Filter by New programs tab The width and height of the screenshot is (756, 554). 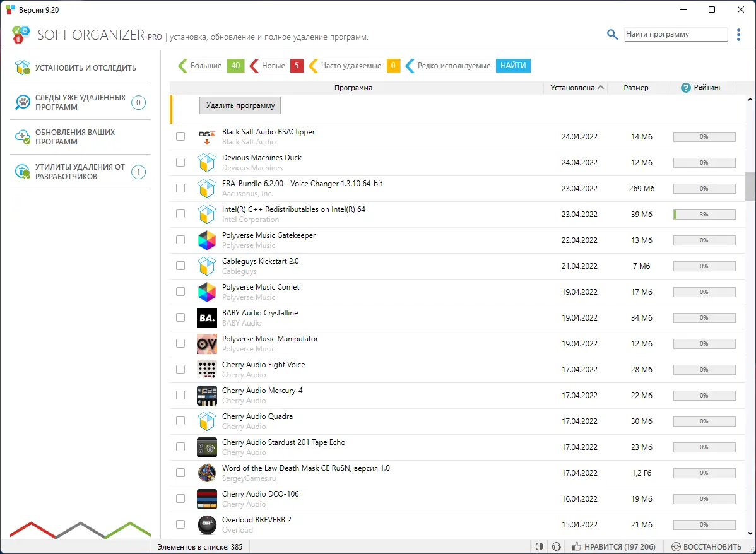[276, 66]
